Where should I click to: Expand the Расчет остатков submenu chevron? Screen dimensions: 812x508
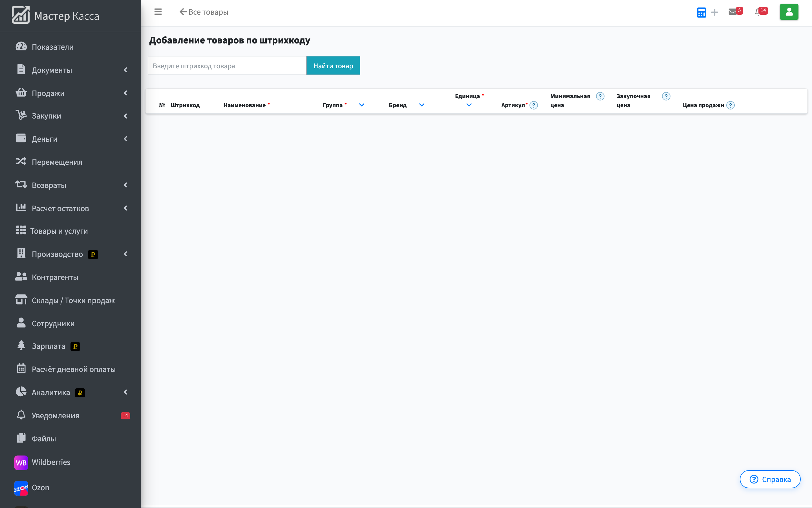[125, 208]
